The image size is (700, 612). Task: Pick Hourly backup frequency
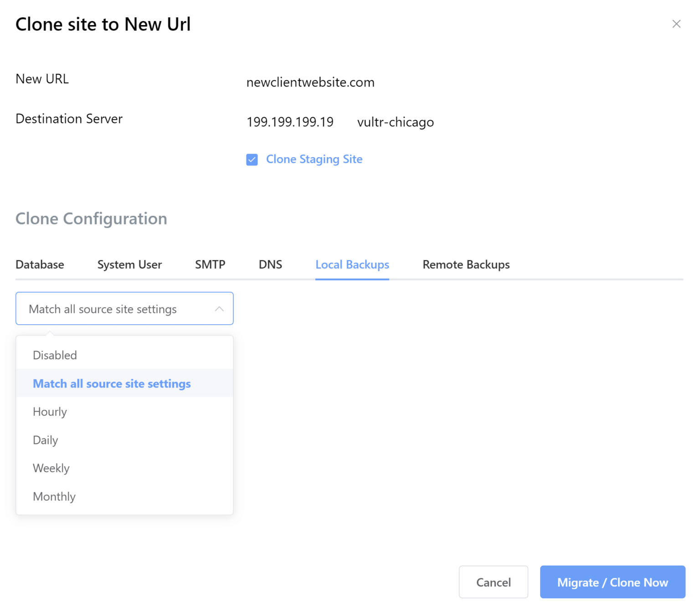pyautogui.click(x=50, y=412)
